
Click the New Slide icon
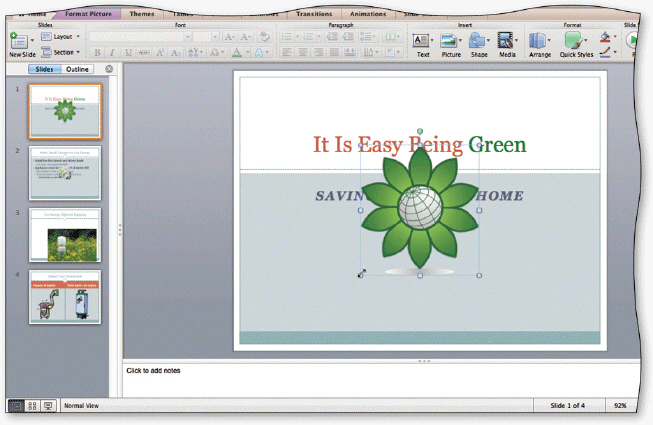click(x=18, y=41)
